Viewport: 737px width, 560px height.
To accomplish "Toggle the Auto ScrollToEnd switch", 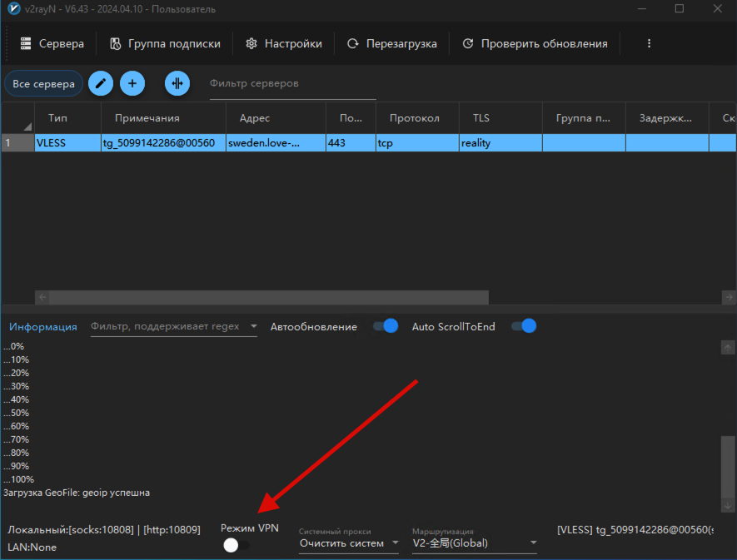I will (x=524, y=326).
